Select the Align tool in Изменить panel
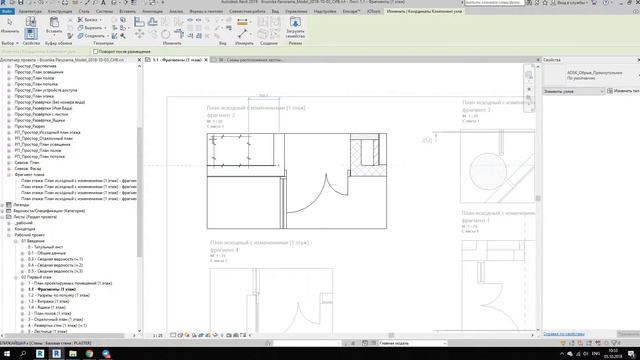Image resolution: width=640 pixels, height=360 pixels. [139, 22]
